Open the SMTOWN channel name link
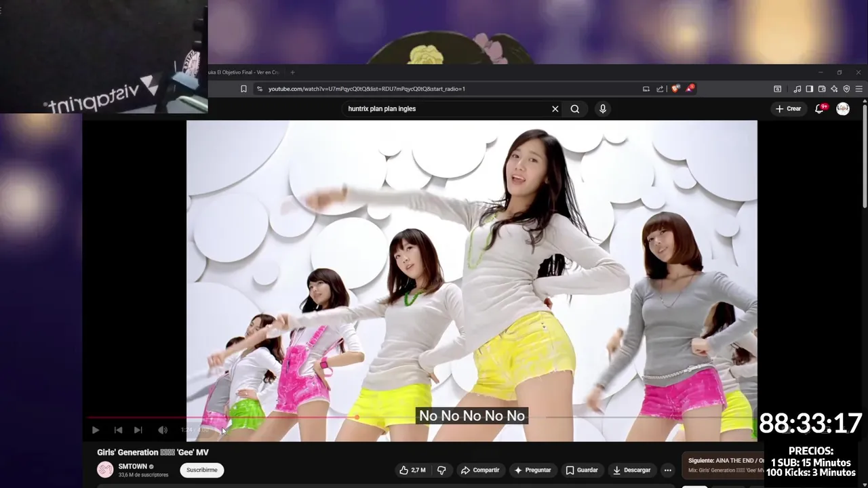 coord(132,466)
